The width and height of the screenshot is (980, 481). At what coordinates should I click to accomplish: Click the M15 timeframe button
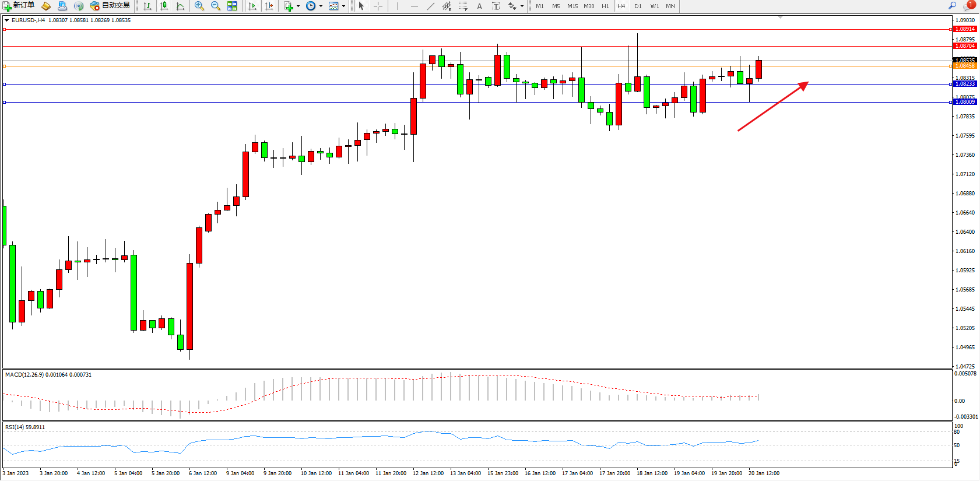point(572,6)
